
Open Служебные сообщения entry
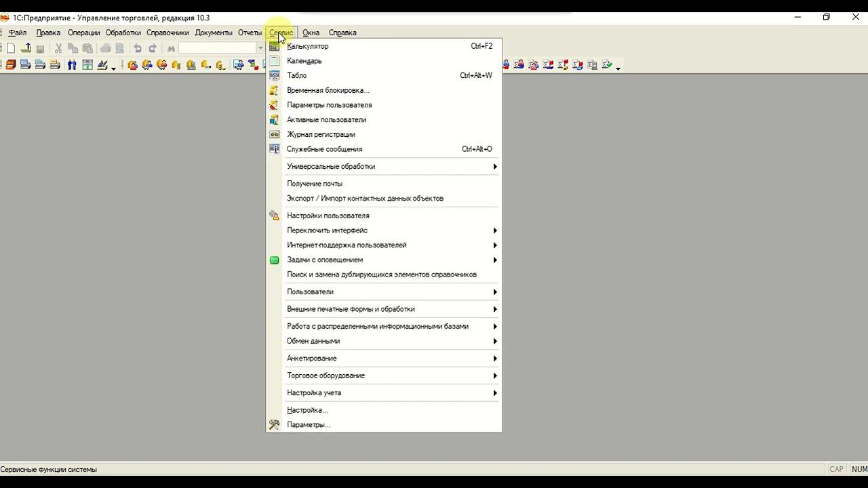click(384, 149)
